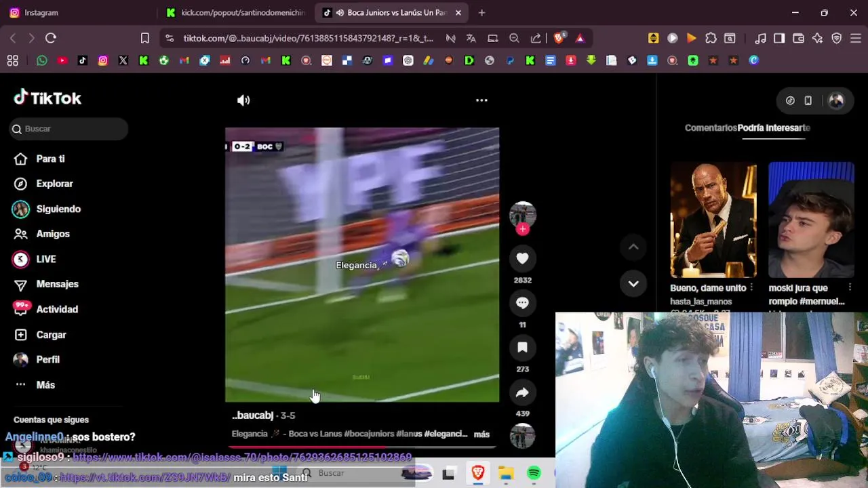This screenshot has width=868, height=488.
Task: Reload the page
Action: [x=51, y=39]
